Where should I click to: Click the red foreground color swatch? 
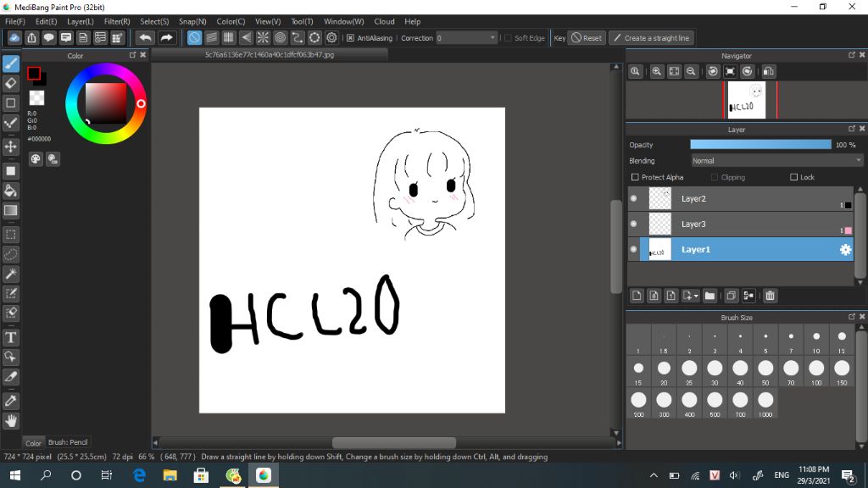[34, 73]
